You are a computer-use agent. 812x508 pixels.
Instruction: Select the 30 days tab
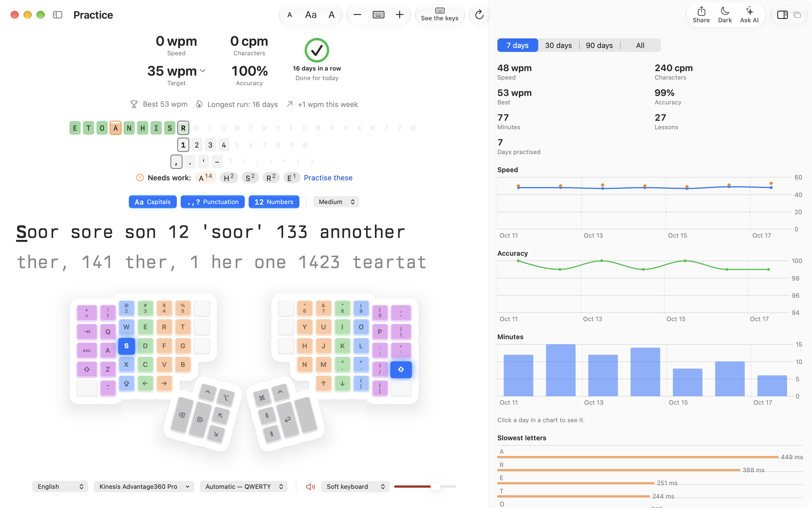[558, 45]
